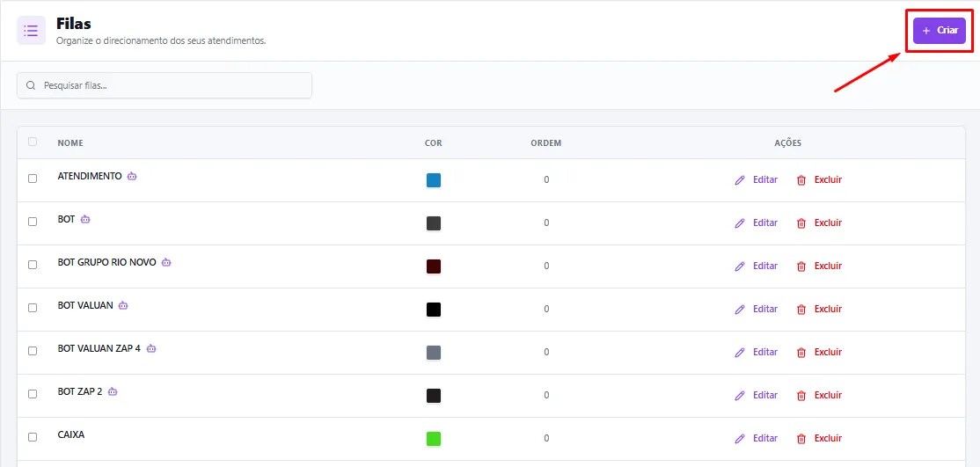This screenshot has height=467, width=980.
Task: Click the Pesquisar filas search field
Action: click(x=165, y=85)
